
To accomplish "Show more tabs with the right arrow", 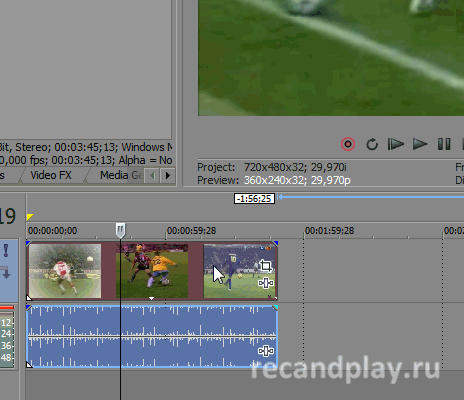I will pos(168,175).
